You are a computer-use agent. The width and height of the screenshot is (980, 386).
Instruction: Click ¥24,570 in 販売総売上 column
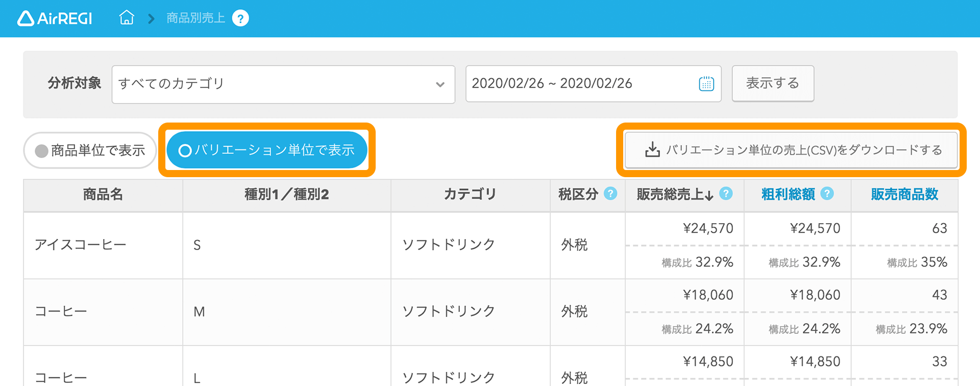[708, 228]
